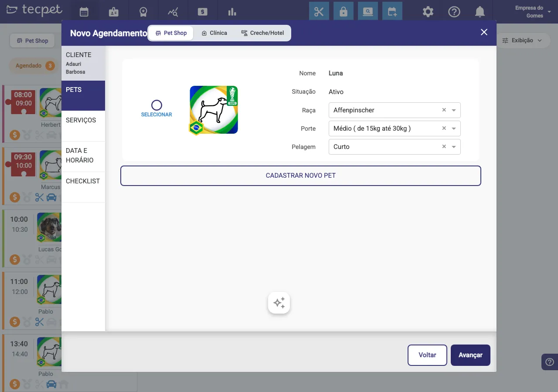Click Lucas's dog photo thumbnail
Viewport: 558px width, 392px height.
pyautogui.click(x=49, y=227)
